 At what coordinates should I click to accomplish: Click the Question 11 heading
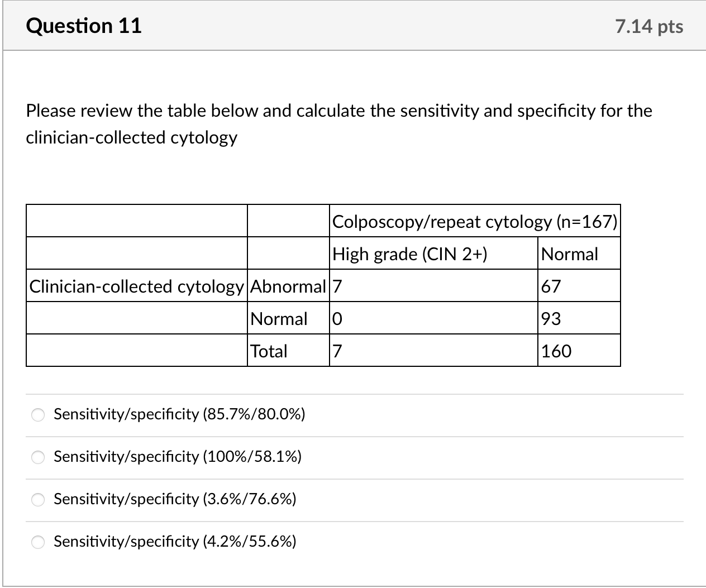[x=84, y=25]
